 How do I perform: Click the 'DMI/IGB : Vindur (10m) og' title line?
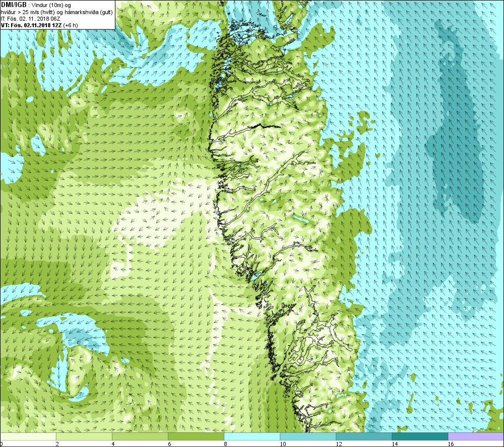(x=36, y=5)
